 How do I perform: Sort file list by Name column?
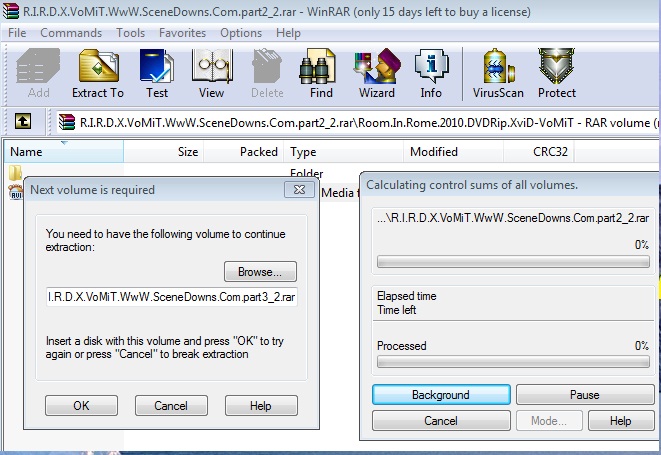pyautogui.click(x=64, y=151)
